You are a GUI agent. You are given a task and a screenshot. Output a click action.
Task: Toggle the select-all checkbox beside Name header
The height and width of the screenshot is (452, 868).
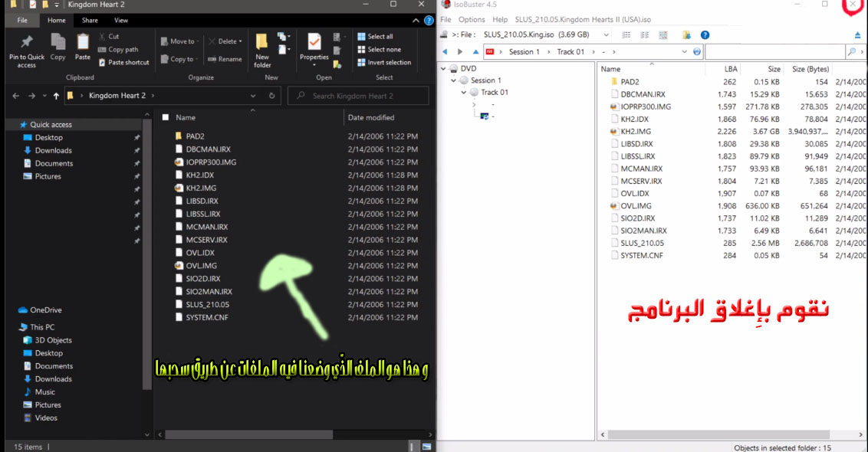pyautogui.click(x=165, y=118)
